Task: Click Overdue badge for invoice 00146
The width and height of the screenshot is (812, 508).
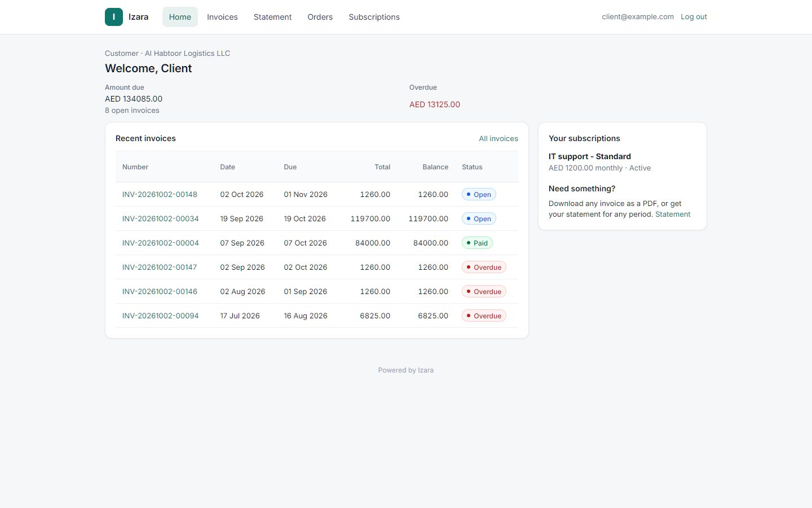Action: click(484, 291)
